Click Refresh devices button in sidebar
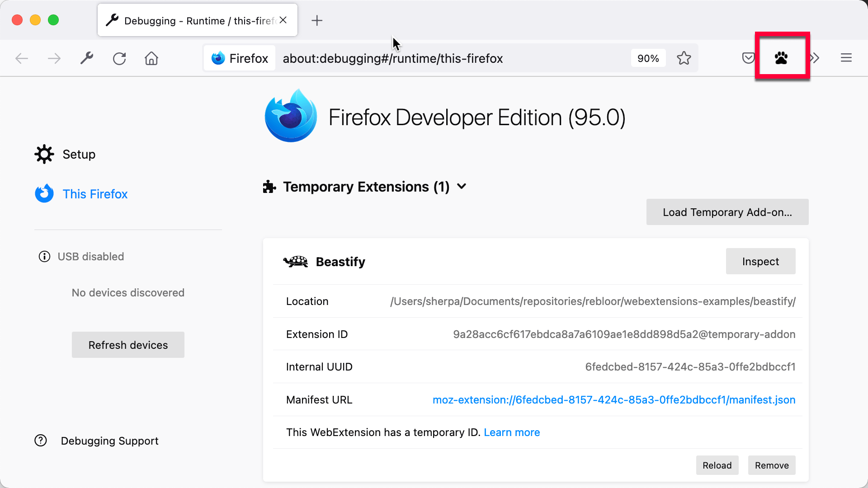 [127, 344]
